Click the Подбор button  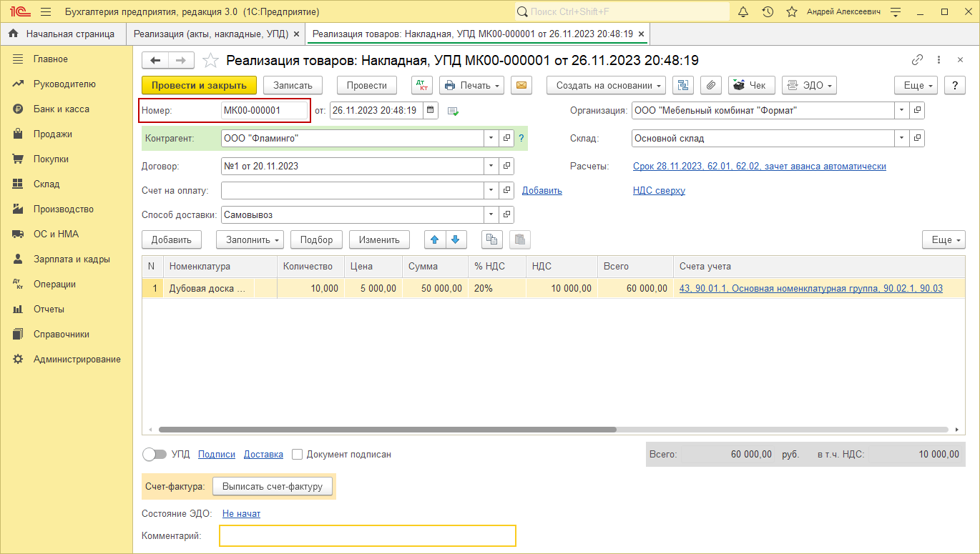coord(317,239)
